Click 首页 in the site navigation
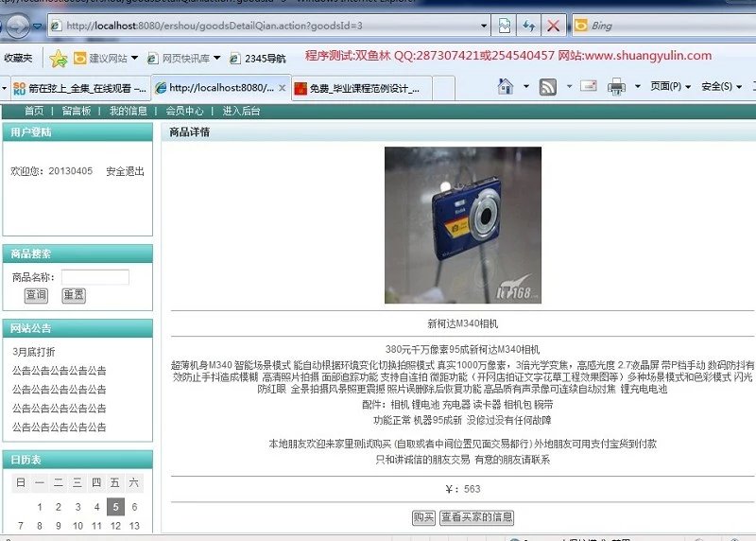This screenshot has height=541, width=756. click(x=34, y=111)
